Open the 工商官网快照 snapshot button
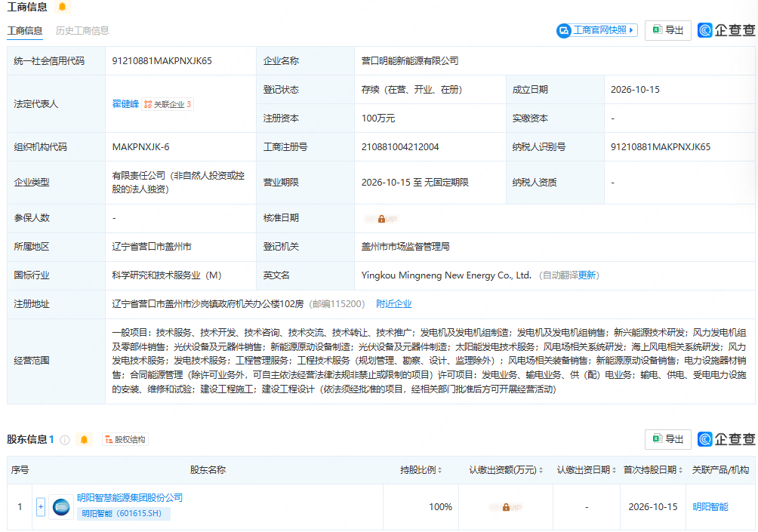 pos(596,30)
